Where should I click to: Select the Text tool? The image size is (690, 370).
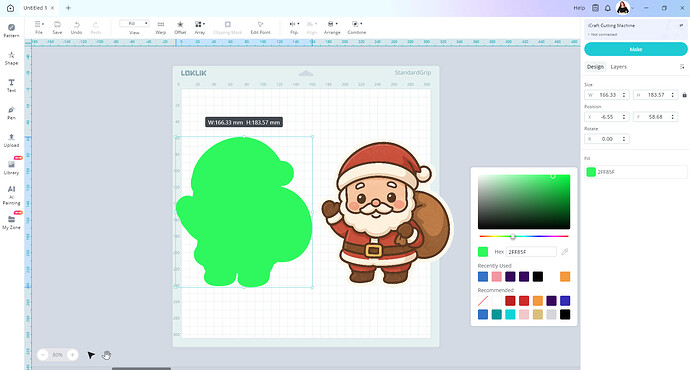[x=11, y=85]
